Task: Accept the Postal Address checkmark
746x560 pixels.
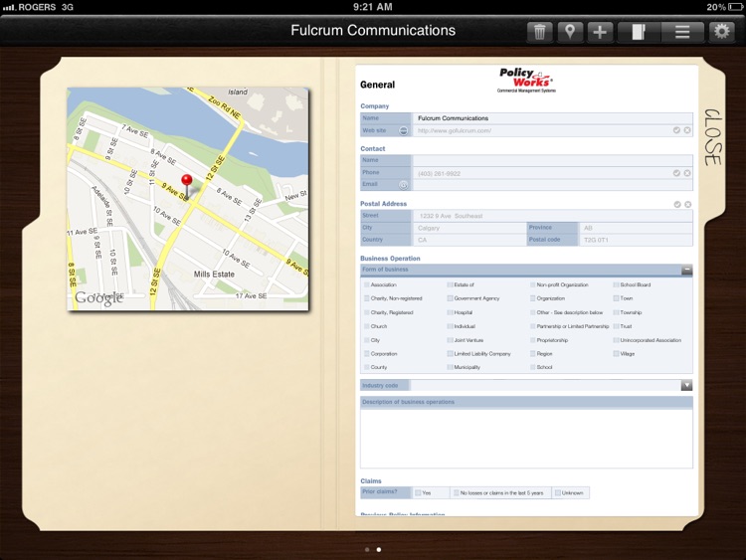Action: pos(677,204)
